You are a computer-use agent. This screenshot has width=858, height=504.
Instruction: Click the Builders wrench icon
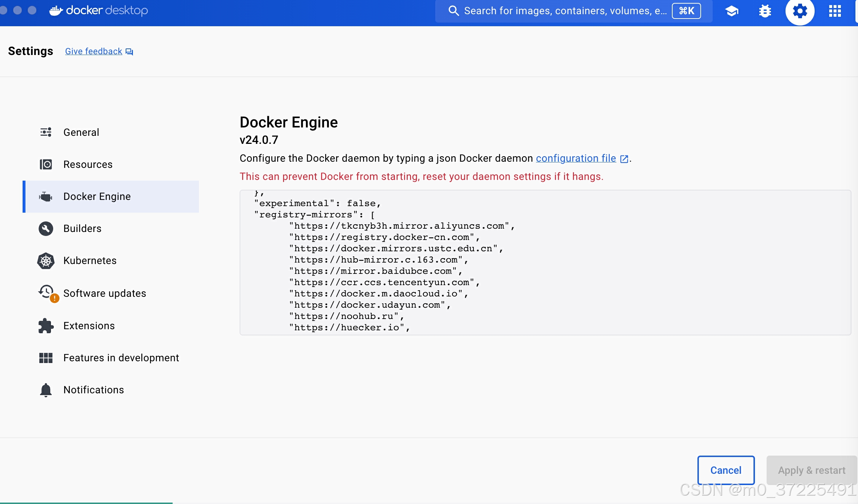click(x=46, y=229)
